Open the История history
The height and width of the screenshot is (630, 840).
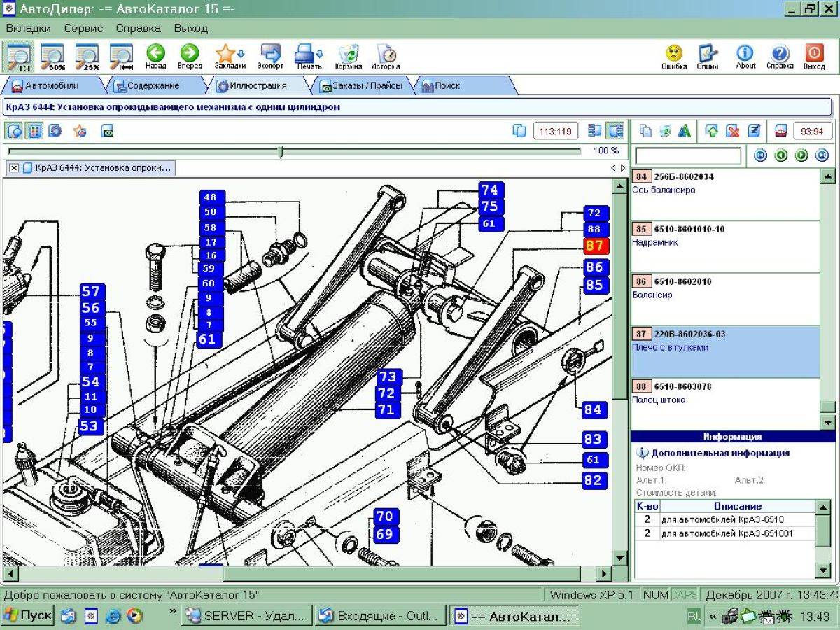(386, 57)
